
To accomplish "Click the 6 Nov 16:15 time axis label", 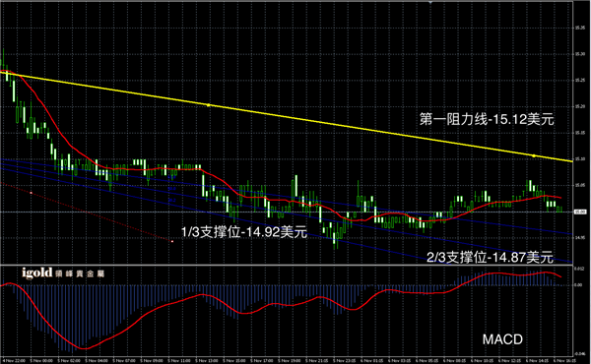I will (x=564, y=361).
